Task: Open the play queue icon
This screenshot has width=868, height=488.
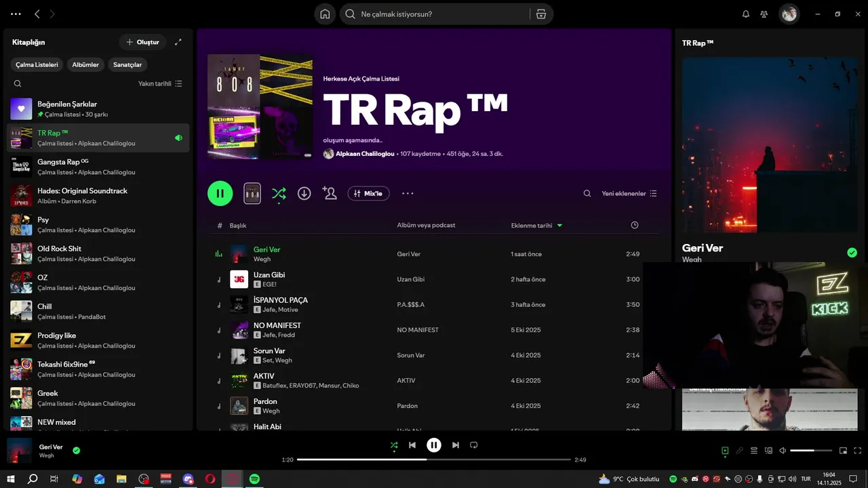Action: click(754, 451)
